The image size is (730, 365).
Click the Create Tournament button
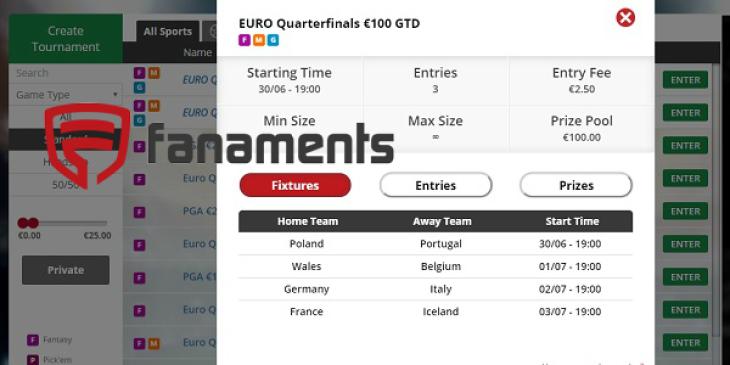66,39
